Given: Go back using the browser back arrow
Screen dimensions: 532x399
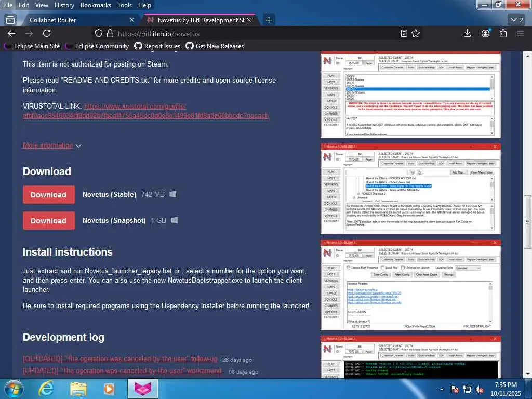Looking at the screenshot, I should (x=11, y=33).
